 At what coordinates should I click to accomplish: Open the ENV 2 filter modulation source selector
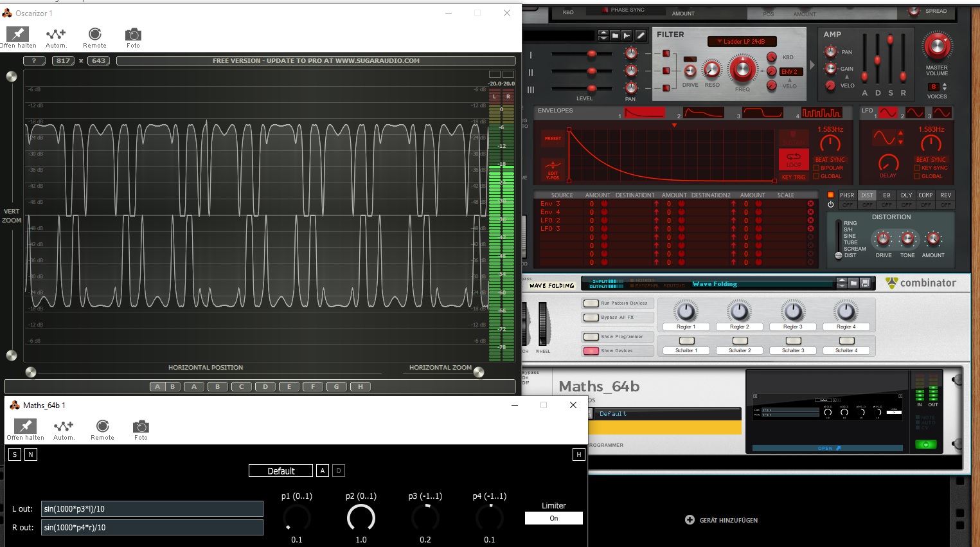pyautogui.click(x=790, y=72)
